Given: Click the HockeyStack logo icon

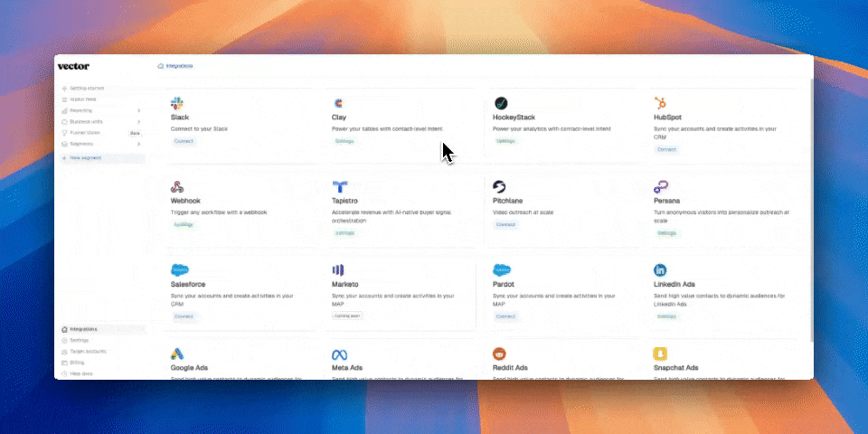Looking at the screenshot, I should (501, 103).
